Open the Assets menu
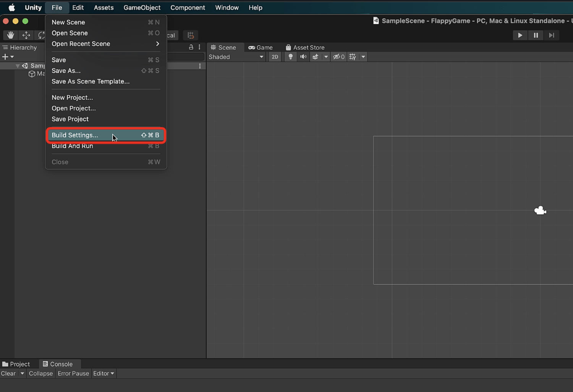The width and height of the screenshot is (573, 392). click(x=104, y=8)
